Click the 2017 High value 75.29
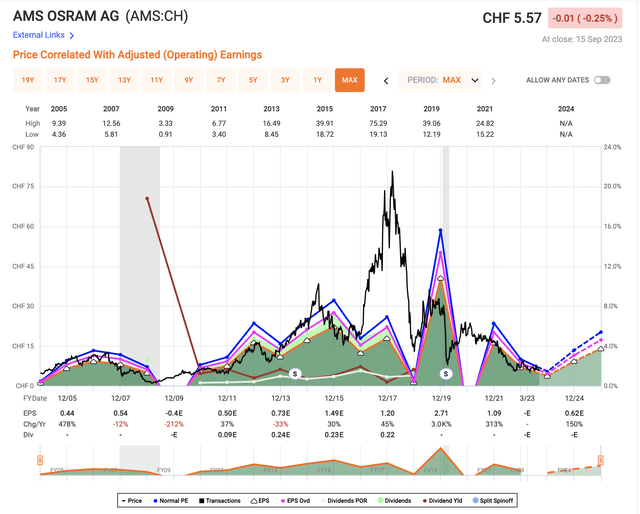The image size is (640, 514). [378, 123]
